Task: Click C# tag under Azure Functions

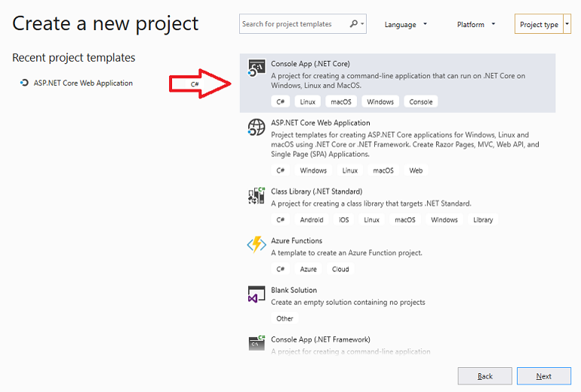Action: pos(280,269)
